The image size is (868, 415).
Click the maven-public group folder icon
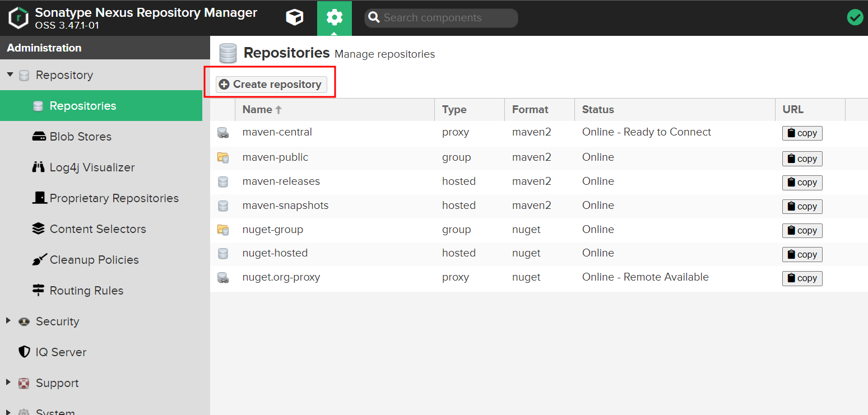(x=223, y=157)
